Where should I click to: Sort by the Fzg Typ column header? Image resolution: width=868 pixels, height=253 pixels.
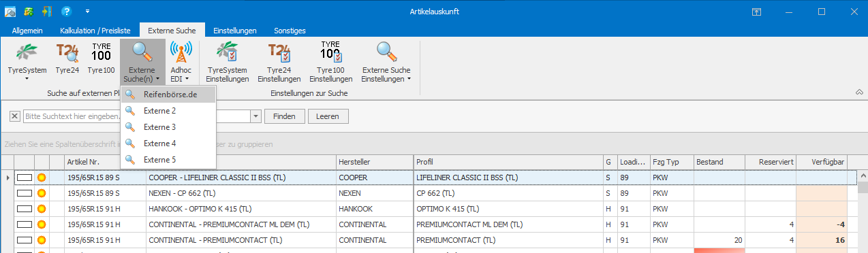(671, 162)
